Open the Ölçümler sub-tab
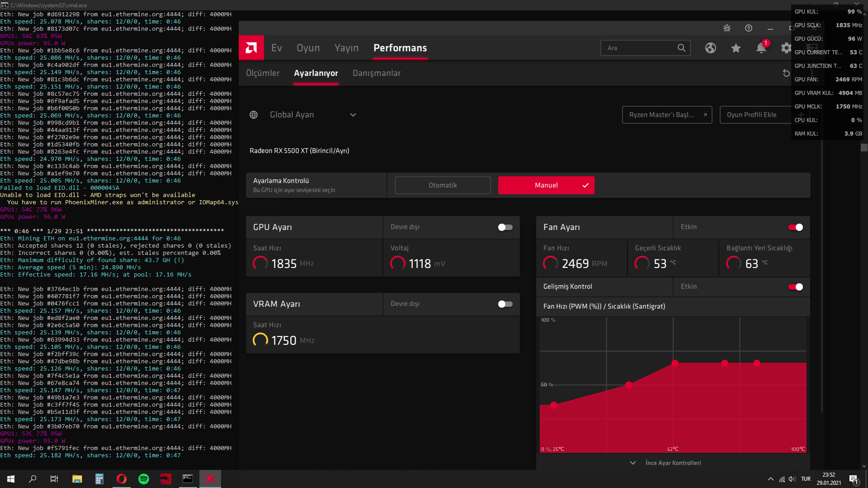The width and height of the screenshot is (868, 488). tap(263, 73)
